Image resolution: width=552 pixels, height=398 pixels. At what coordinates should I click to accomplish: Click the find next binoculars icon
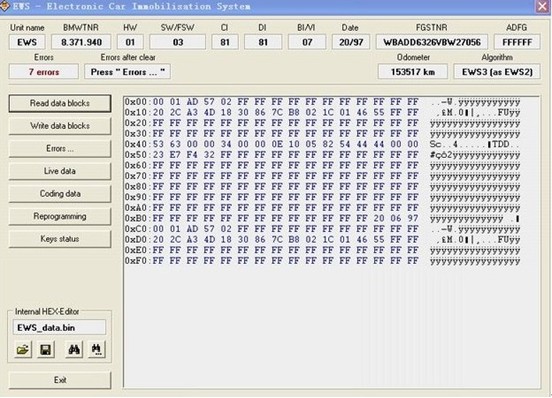pos(96,349)
